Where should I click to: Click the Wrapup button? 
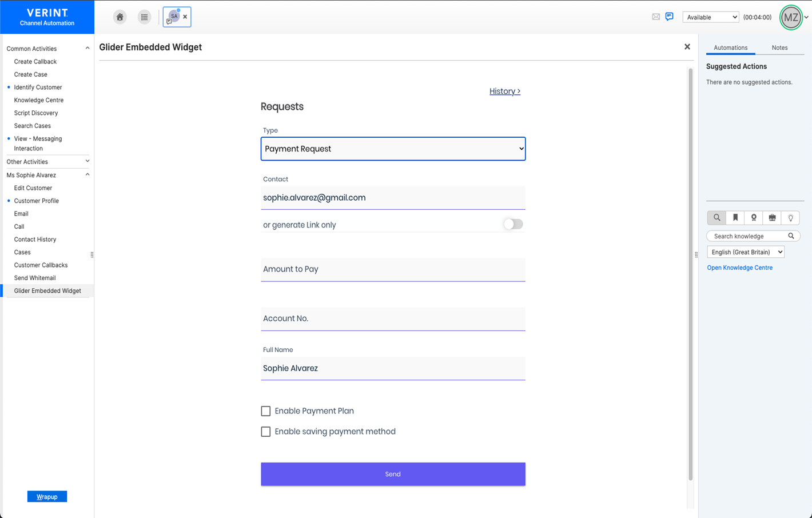click(47, 496)
